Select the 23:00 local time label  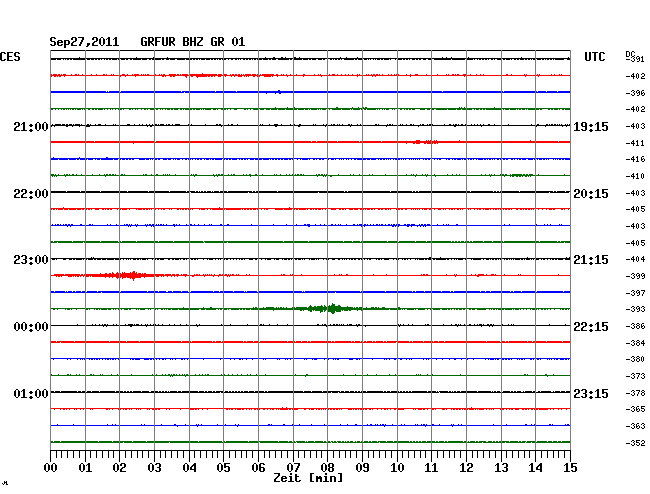pyautogui.click(x=31, y=260)
